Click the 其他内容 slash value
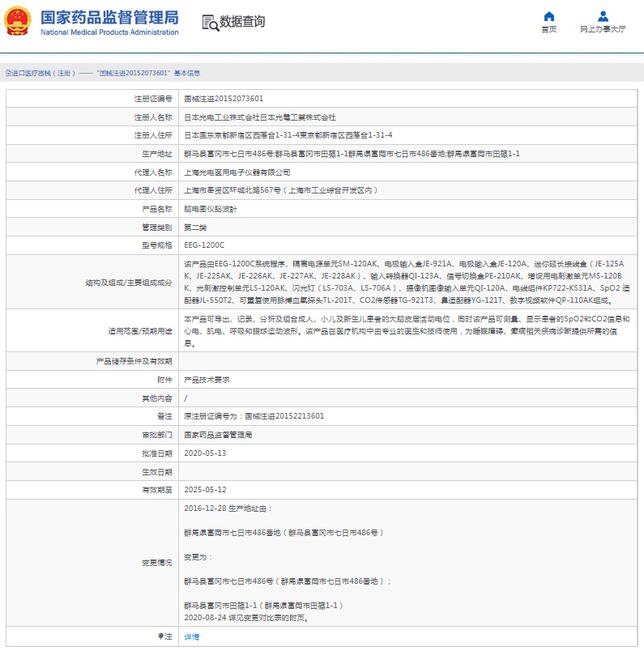644x651 pixels. (x=186, y=398)
